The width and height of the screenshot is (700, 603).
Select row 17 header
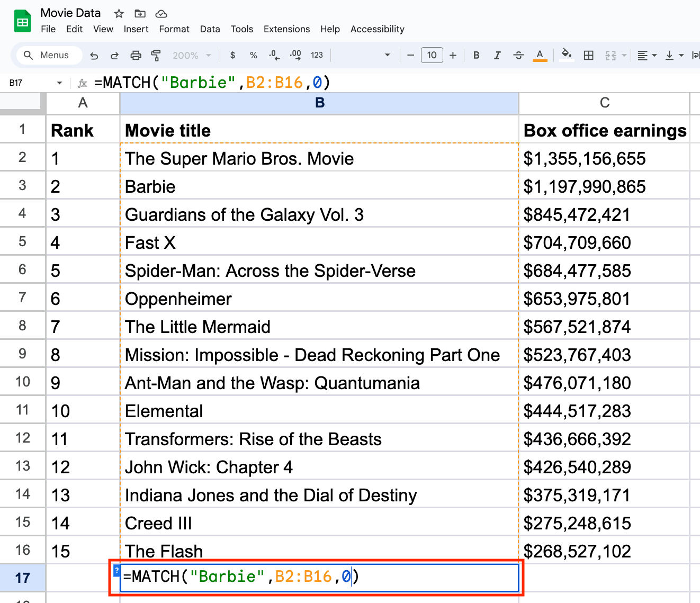tap(23, 578)
